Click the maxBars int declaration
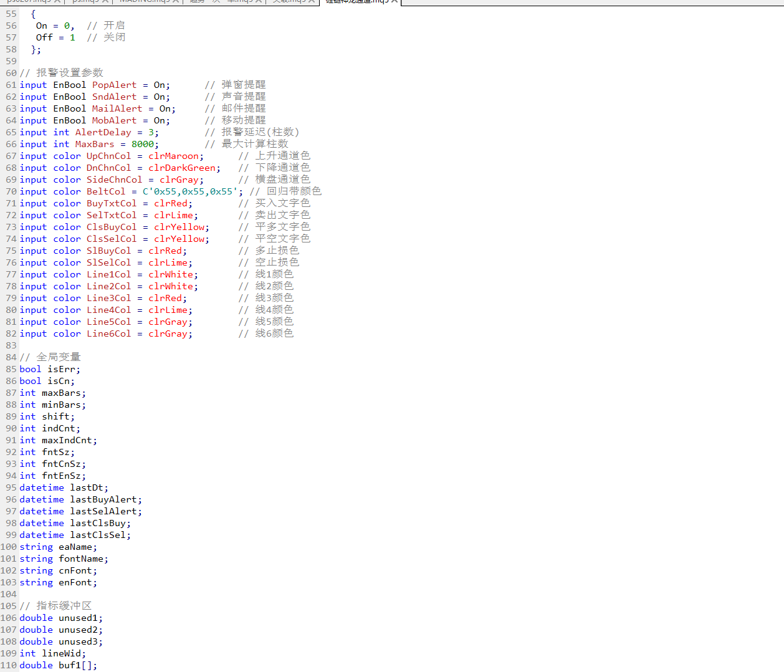The width and height of the screenshot is (784, 672). pos(53,393)
